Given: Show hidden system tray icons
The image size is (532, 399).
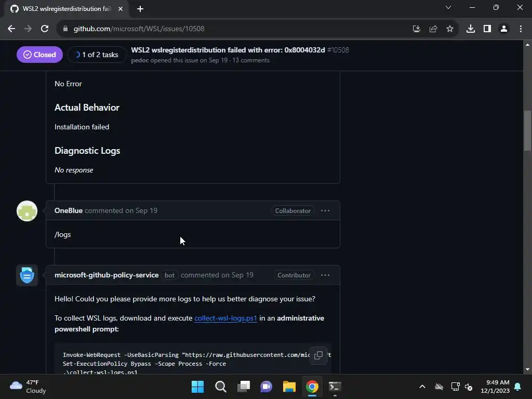Looking at the screenshot, I should 422,387.
